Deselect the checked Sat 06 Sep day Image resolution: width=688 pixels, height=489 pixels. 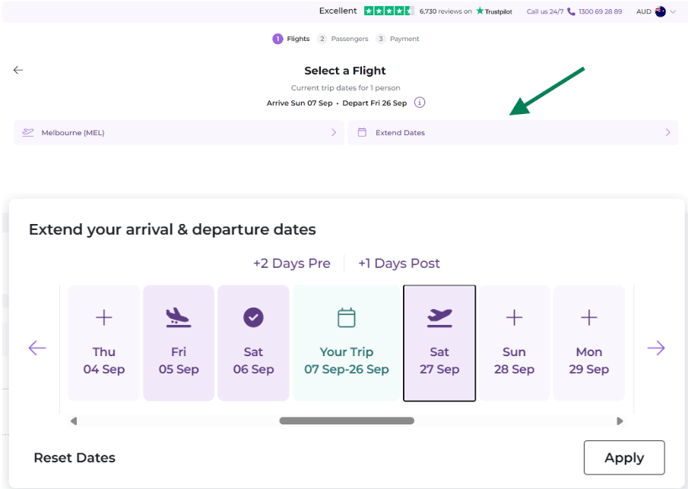254,343
